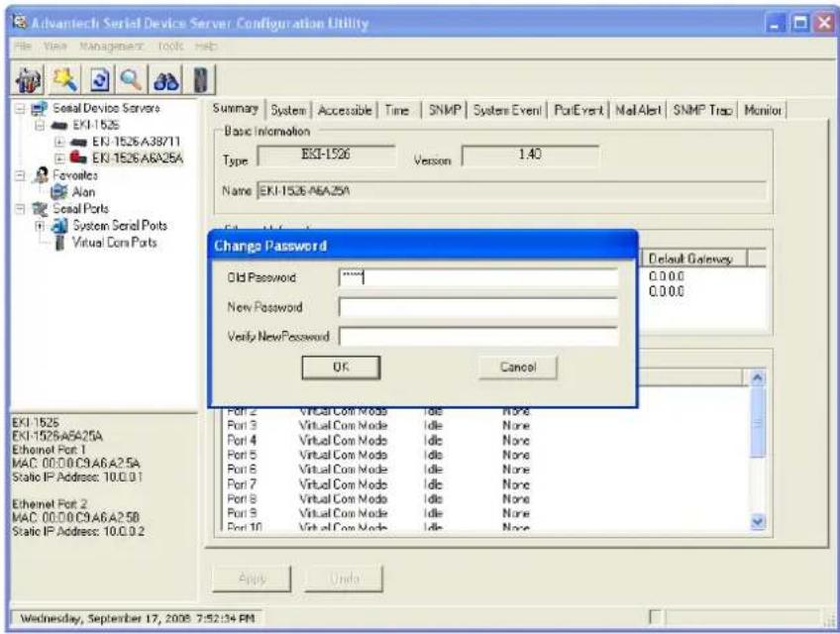This screenshot has width=840, height=634.
Task: Click the Virtual Com Ports icon
Action: [x=60, y=243]
